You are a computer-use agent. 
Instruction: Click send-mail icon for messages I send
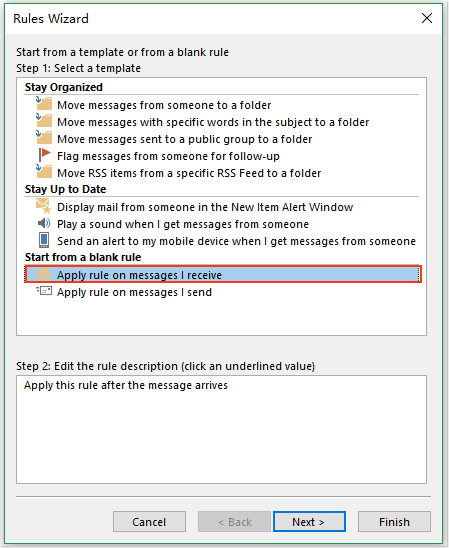44,291
